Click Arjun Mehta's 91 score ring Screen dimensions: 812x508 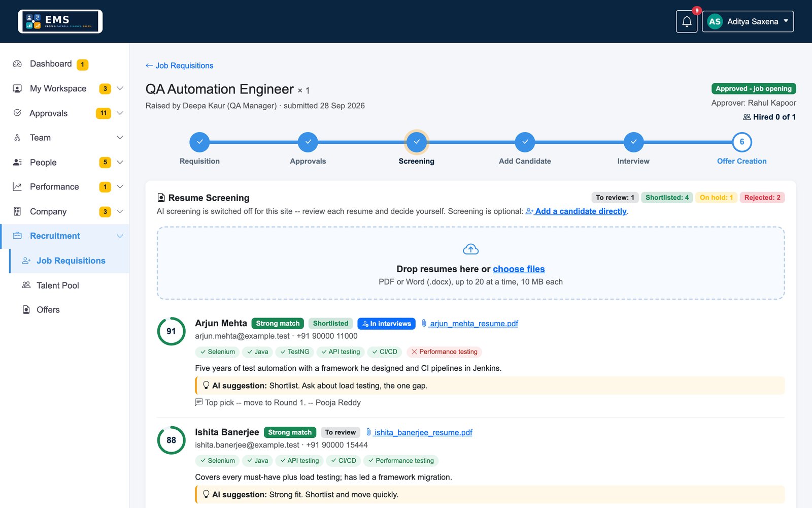[172, 331]
